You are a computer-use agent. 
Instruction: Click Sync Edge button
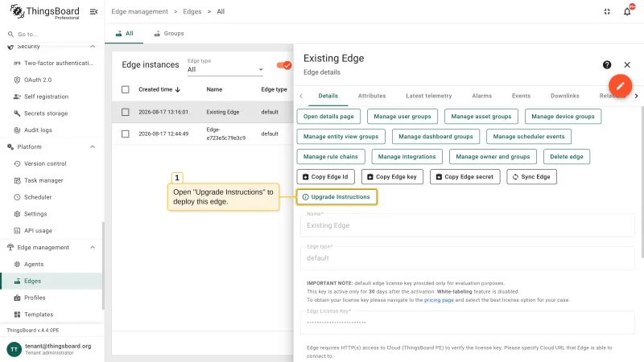pyautogui.click(x=531, y=176)
